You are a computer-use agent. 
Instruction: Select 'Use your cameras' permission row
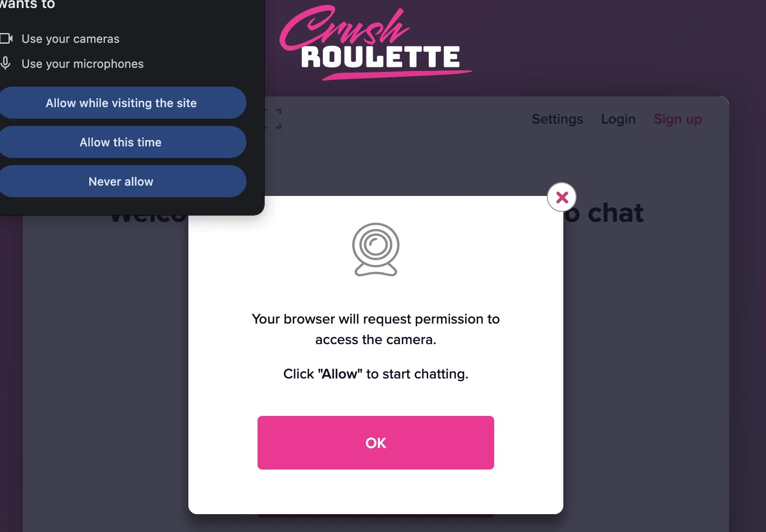tap(70, 38)
